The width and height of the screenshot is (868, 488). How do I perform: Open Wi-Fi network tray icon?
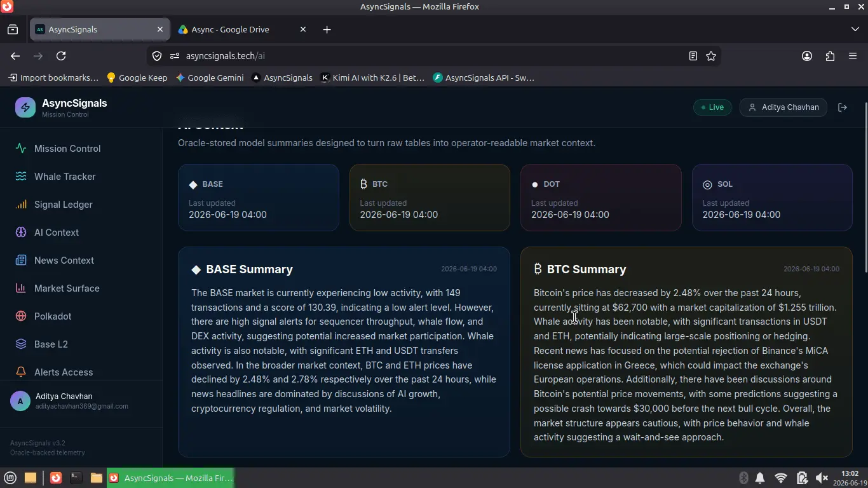click(781, 478)
